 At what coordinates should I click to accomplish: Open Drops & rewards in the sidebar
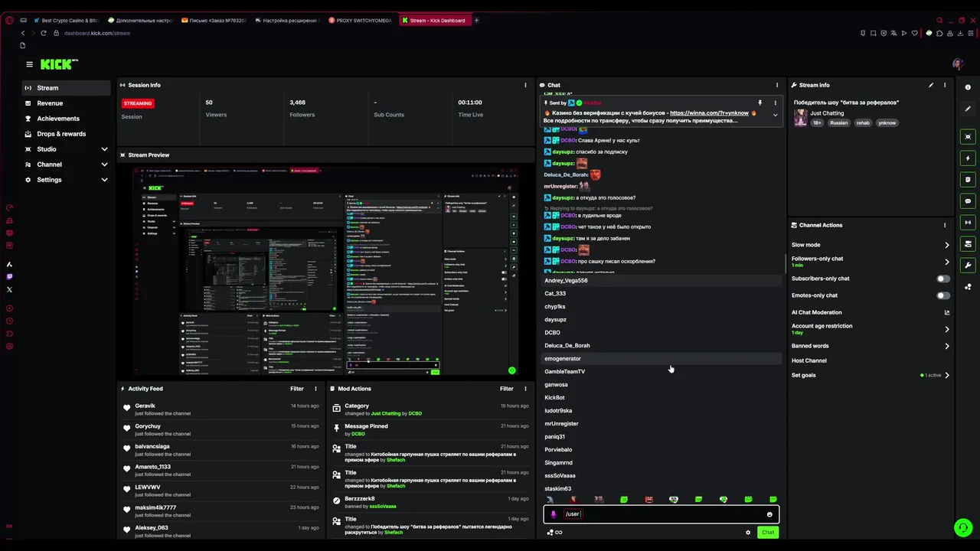tap(67, 134)
